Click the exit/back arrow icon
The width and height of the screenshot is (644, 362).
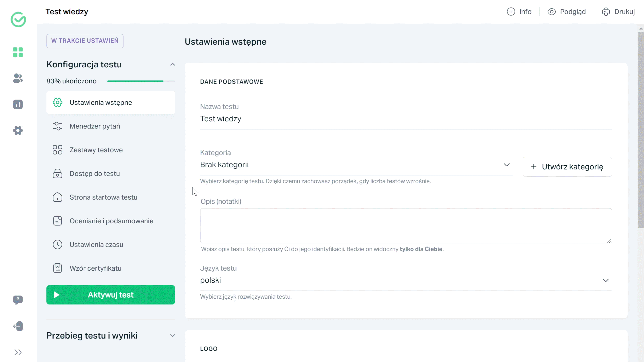[x=18, y=326]
